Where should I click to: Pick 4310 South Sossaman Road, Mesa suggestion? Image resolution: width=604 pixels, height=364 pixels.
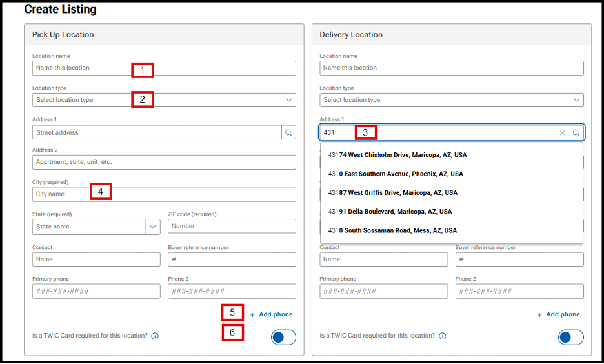(x=392, y=230)
